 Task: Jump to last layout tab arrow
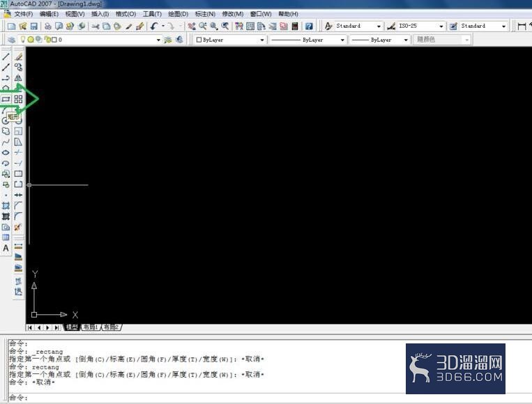(56, 327)
